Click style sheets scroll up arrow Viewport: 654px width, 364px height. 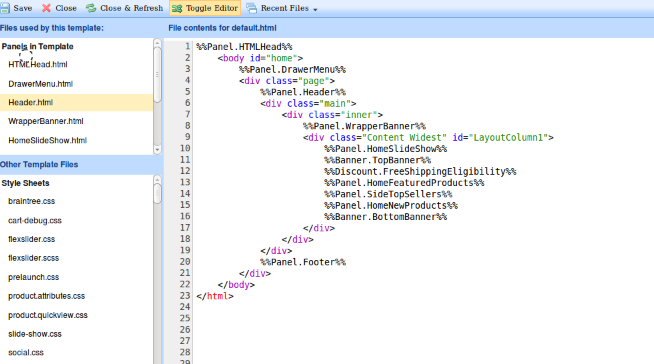pos(157,179)
